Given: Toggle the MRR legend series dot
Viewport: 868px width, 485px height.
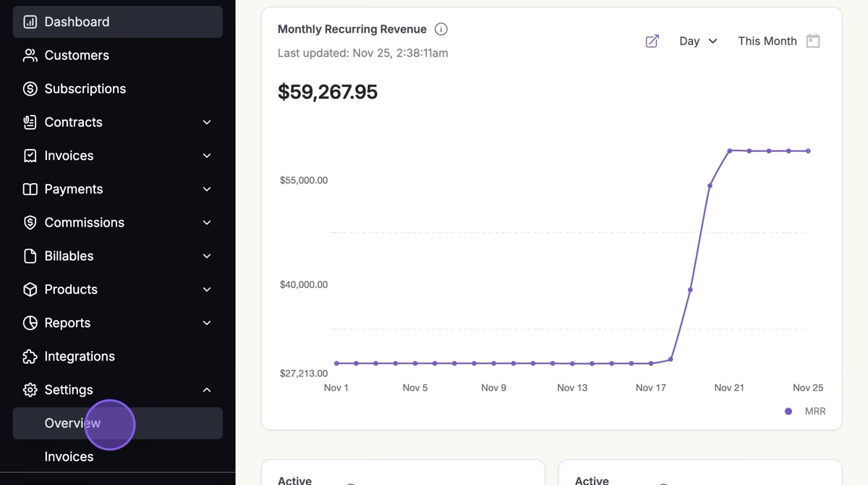Looking at the screenshot, I should tap(788, 411).
